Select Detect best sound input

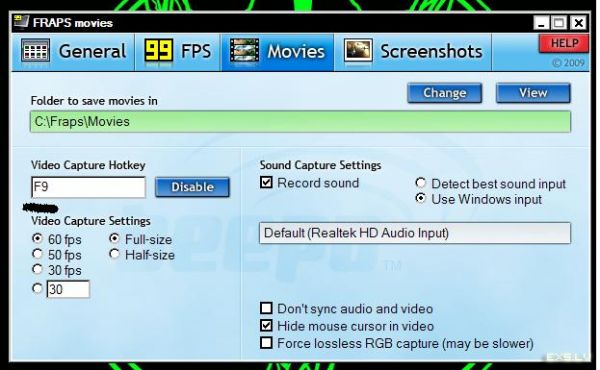421,183
